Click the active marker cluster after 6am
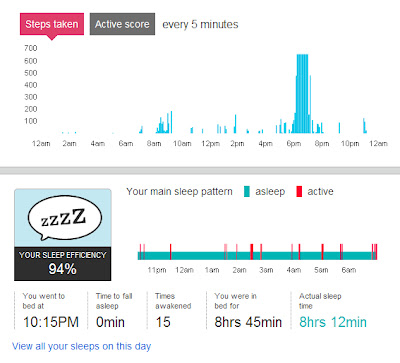This screenshot has width=400, height=363. coord(375,252)
